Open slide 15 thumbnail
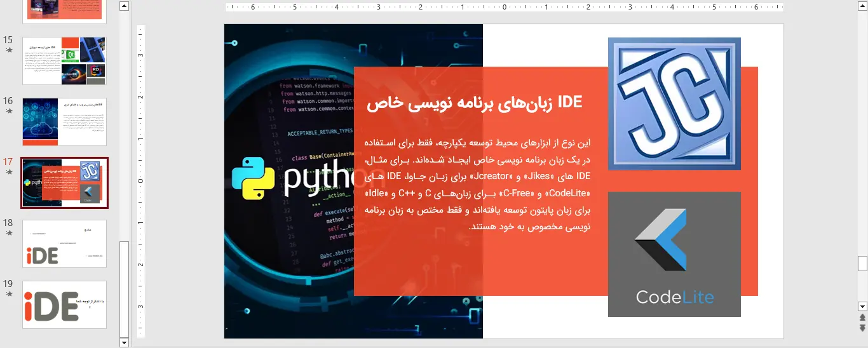The image size is (868, 348). click(64, 60)
